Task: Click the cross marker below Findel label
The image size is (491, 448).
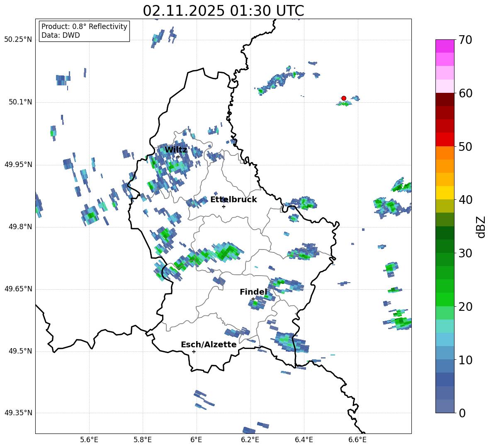Action: [x=253, y=299]
